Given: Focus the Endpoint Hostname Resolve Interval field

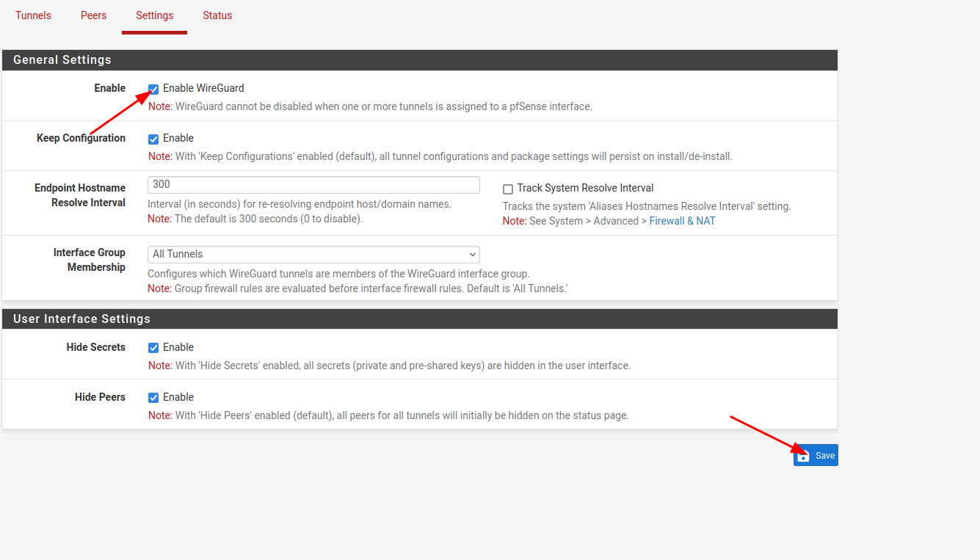Looking at the screenshot, I should pos(313,185).
